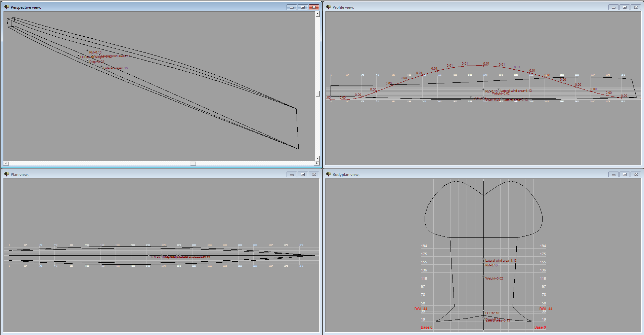Click the Perspective view window icon

point(6,7)
